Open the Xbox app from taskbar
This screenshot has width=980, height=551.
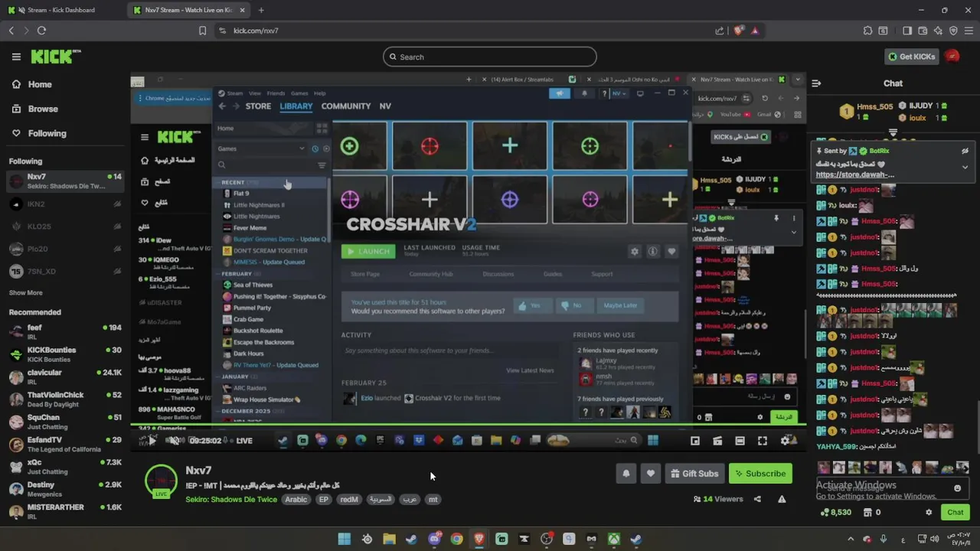pos(614,539)
